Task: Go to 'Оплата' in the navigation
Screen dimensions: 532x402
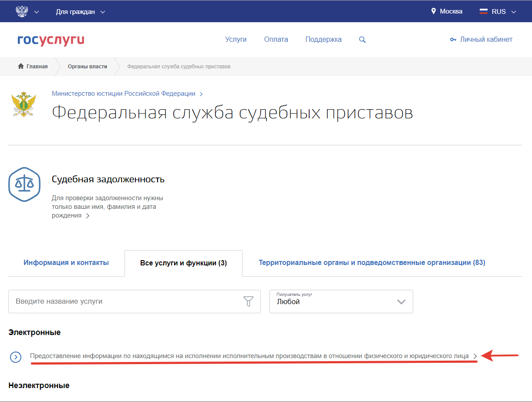Action: click(x=276, y=40)
